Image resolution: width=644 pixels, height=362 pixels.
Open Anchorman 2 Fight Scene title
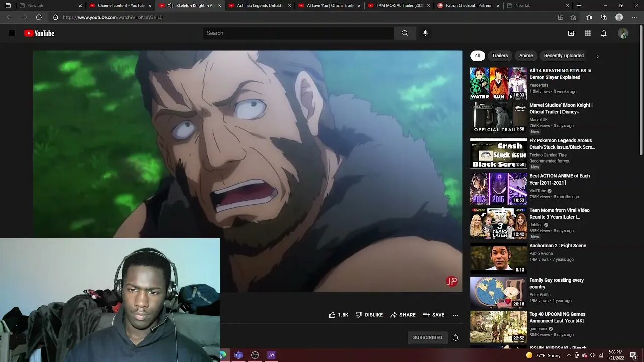(x=557, y=246)
